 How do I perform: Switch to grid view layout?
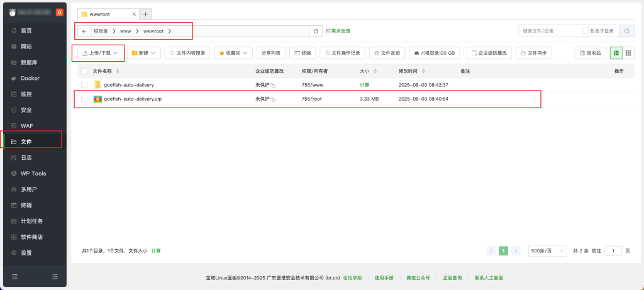[628, 53]
